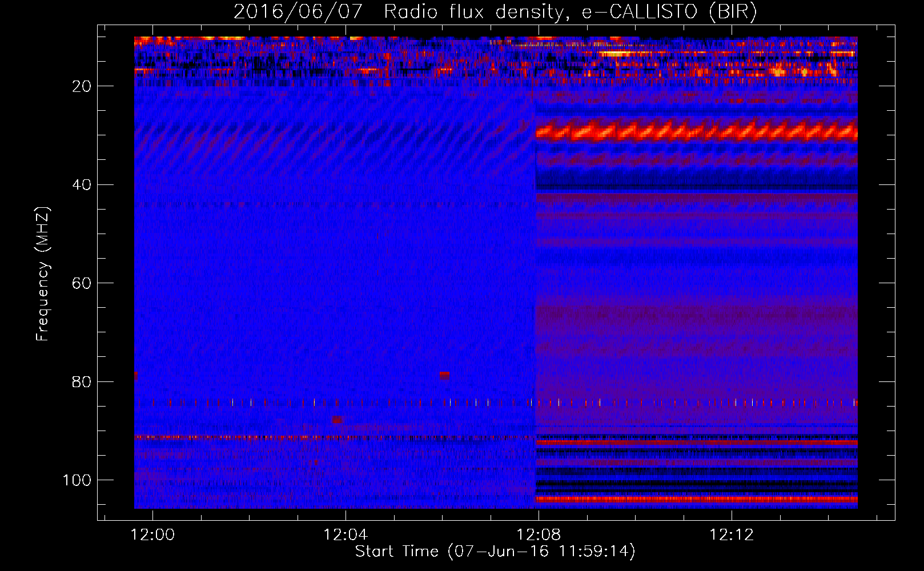Click the red blob near 80 MHz at 12:06
The image size is (924, 571).
(444, 376)
